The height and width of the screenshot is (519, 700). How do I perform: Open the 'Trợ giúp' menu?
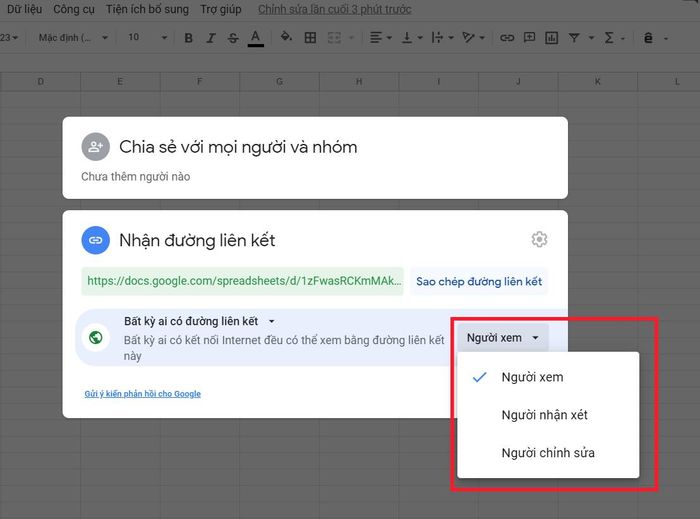pyautogui.click(x=220, y=9)
